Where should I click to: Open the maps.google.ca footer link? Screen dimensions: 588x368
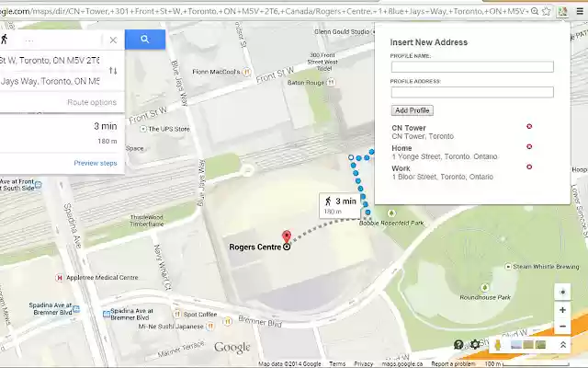[x=402, y=364]
